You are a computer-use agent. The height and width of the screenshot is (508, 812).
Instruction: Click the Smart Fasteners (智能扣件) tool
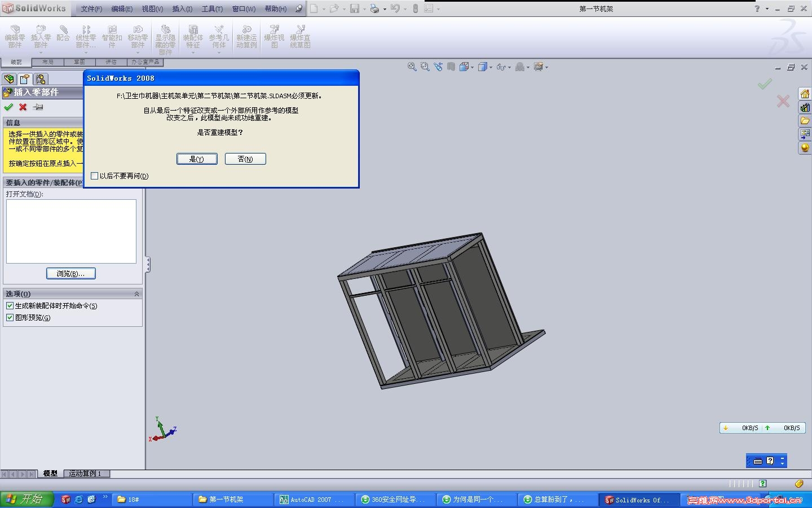(x=112, y=37)
